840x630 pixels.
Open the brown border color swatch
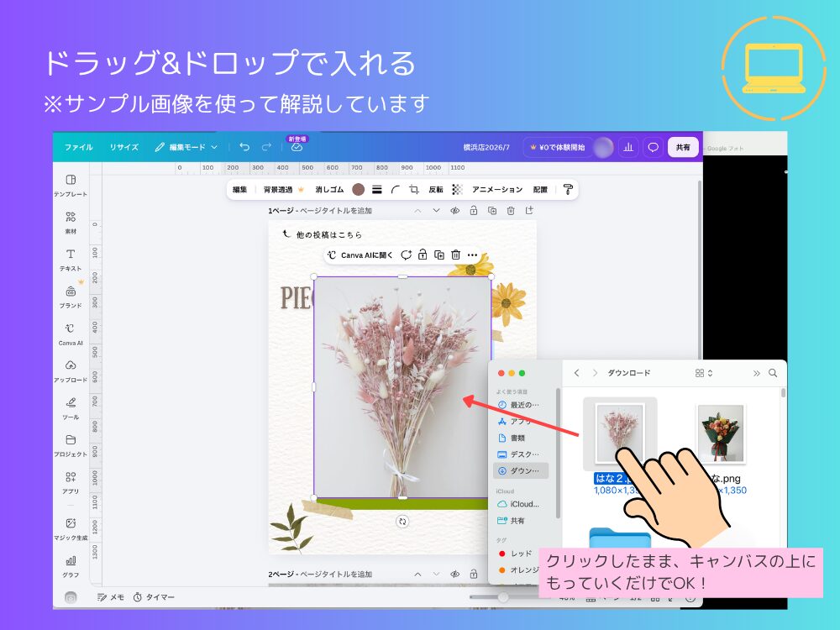click(359, 189)
